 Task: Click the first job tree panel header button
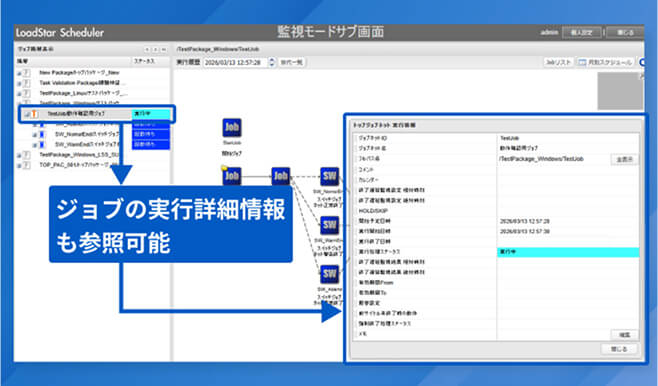click(x=147, y=50)
